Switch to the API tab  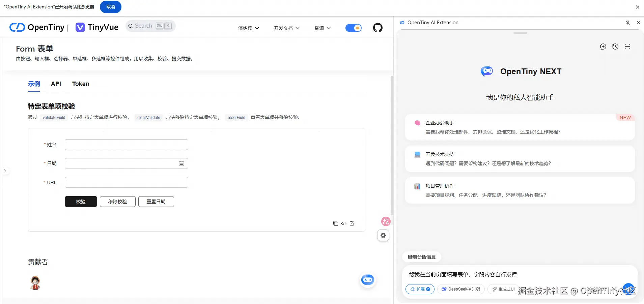pyautogui.click(x=56, y=84)
